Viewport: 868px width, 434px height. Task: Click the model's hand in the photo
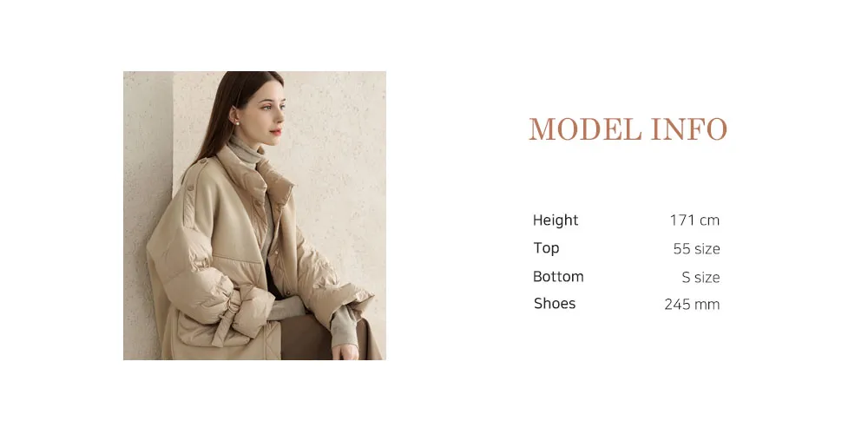click(x=345, y=352)
